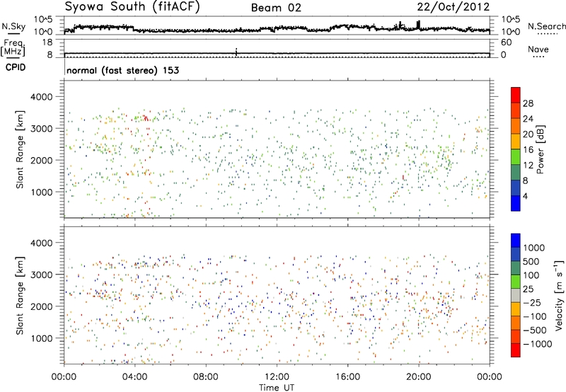This screenshot has height=392, width=566.
Task: Click the red bottom segment of Velocity colorbar
Action: pos(516,350)
